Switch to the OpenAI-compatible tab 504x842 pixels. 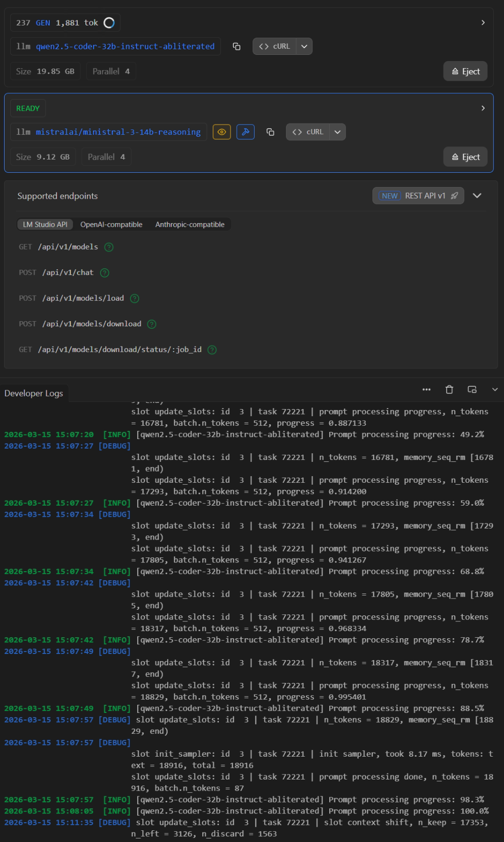tap(111, 225)
